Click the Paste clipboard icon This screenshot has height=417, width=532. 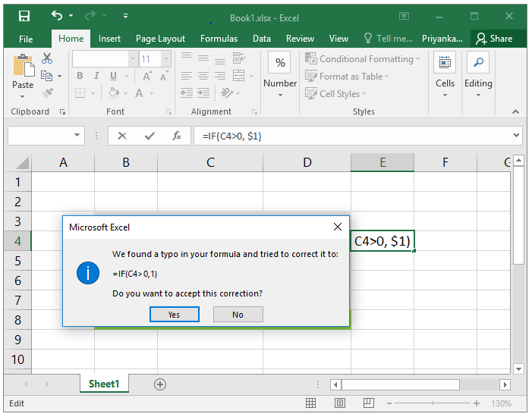pos(23,65)
